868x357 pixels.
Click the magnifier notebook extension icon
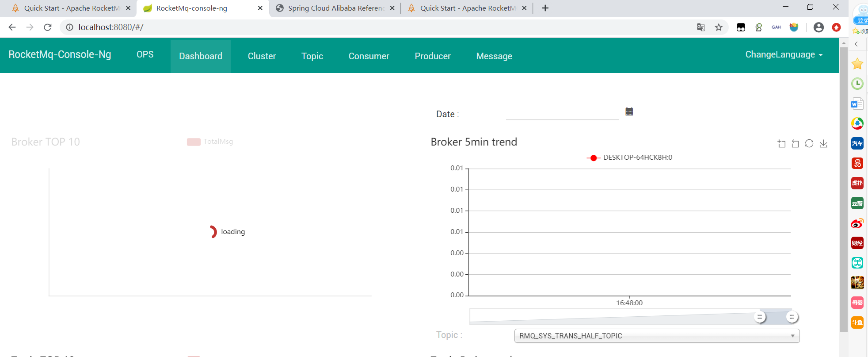(759, 27)
